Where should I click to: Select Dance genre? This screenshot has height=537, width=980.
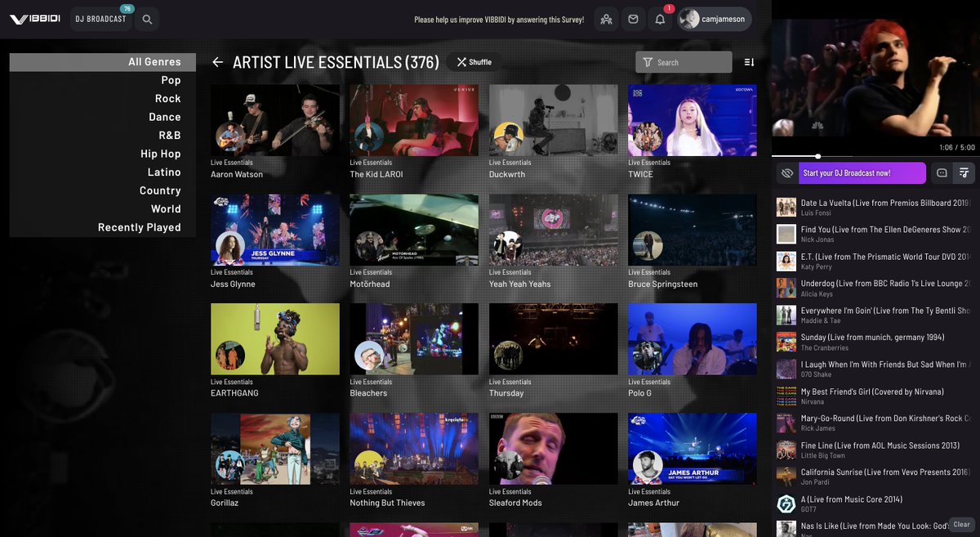103,117
